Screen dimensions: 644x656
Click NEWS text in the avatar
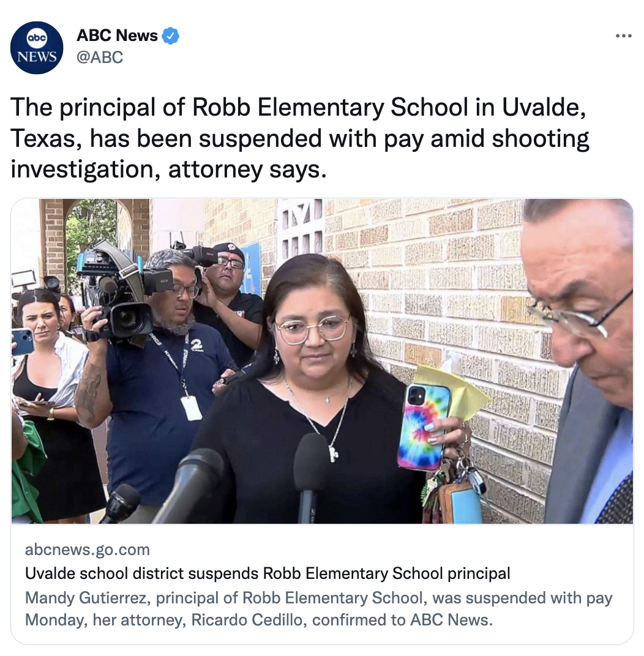pos(37,56)
